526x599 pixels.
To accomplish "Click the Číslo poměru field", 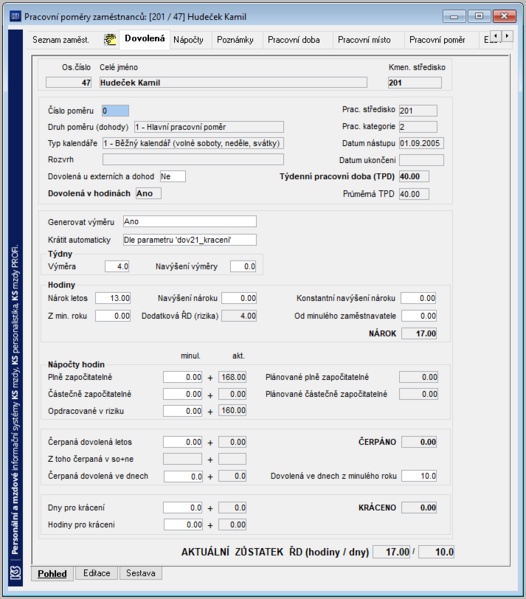I will pyautogui.click(x=115, y=111).
